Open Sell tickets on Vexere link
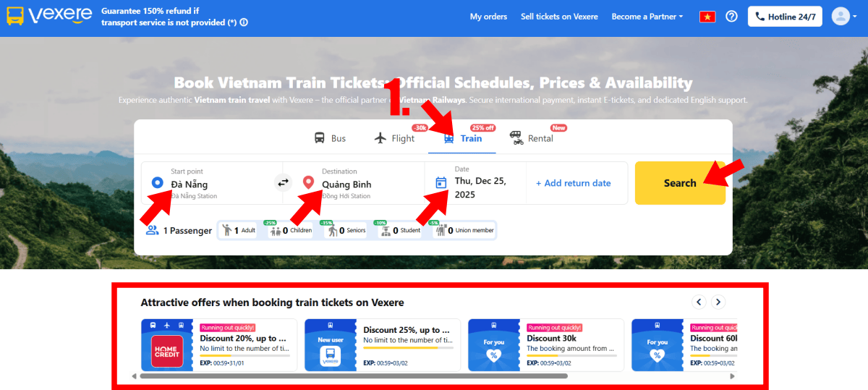Viewport: 868px width, 390px height. pos(559,16)
